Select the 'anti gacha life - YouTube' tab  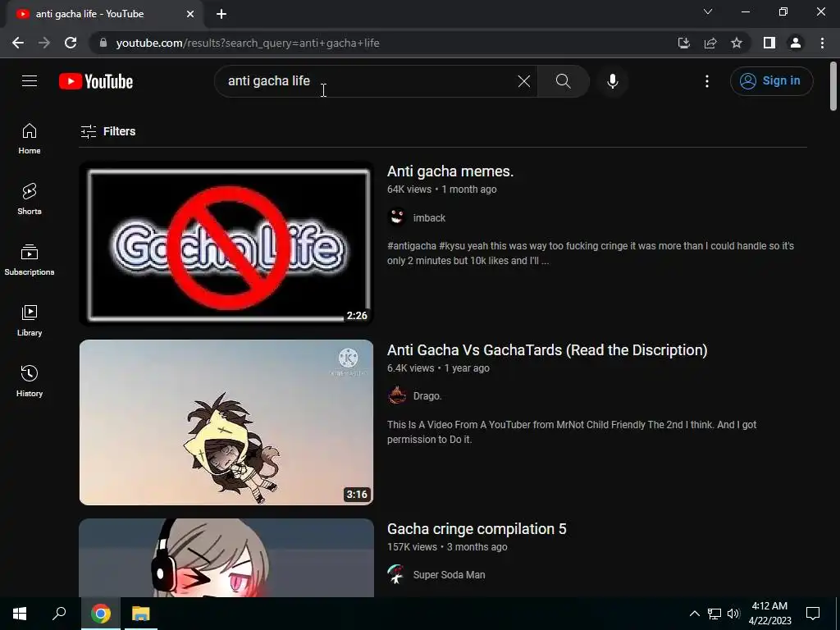pos(103,14)
